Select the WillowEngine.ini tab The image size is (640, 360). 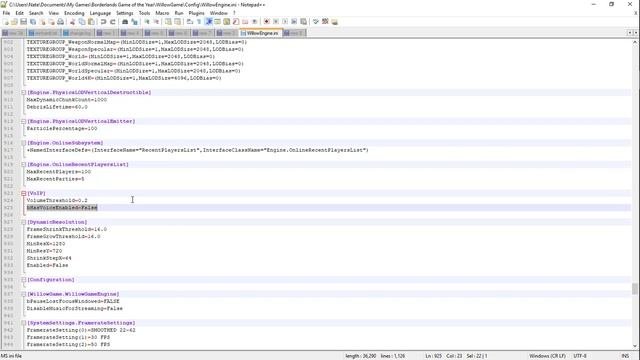coord(260,33)
